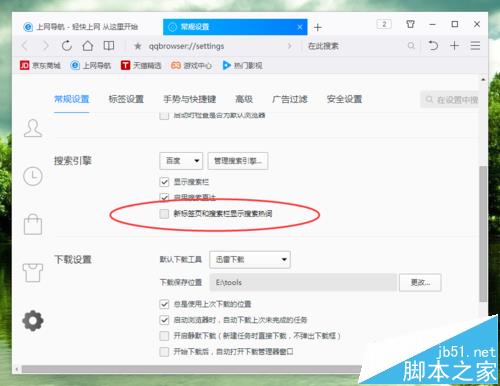Select the 常规设置 settings tab
This screenshot has height=386, width=500.
coord(72,99)
